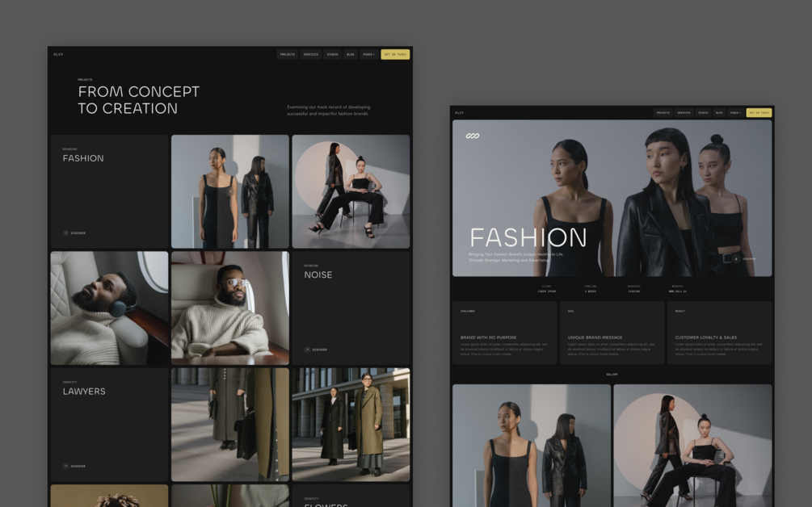The image size is (812, 507).
Task: Click Get In Touch on the left page
Action: 395,54
